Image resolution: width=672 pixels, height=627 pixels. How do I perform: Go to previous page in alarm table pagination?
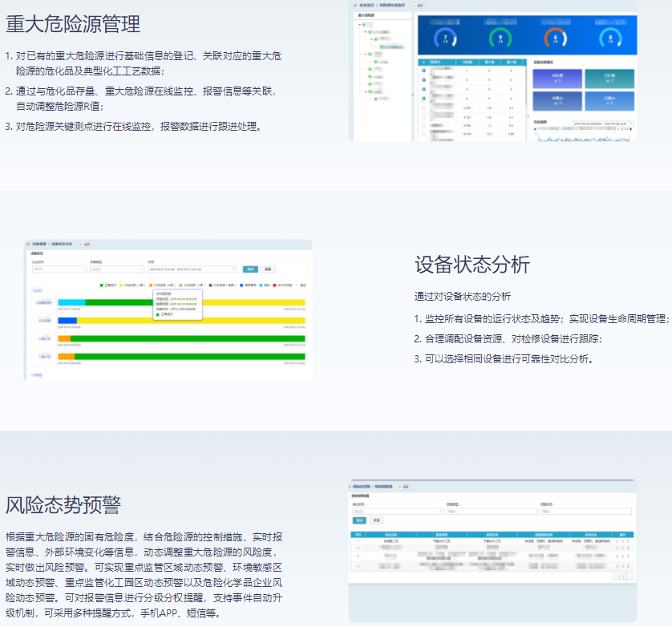tap(616, 576)
